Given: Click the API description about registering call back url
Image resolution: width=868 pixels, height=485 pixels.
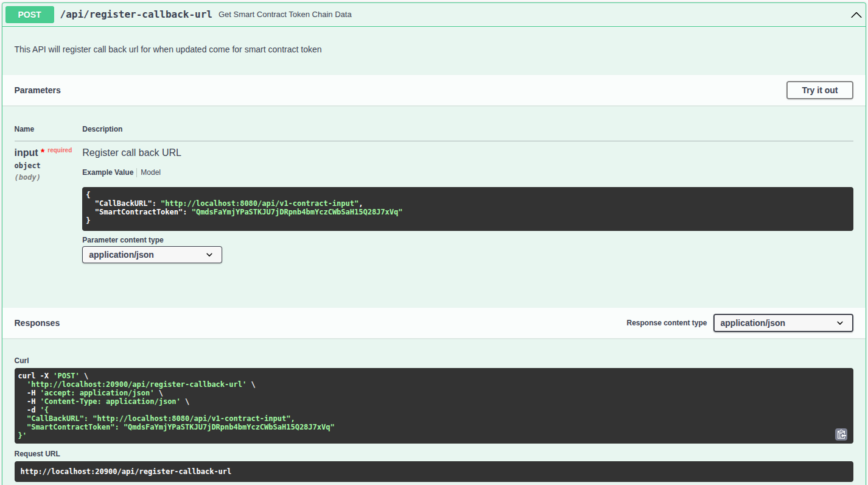Looking at the screenshot, I should [168, 49].
